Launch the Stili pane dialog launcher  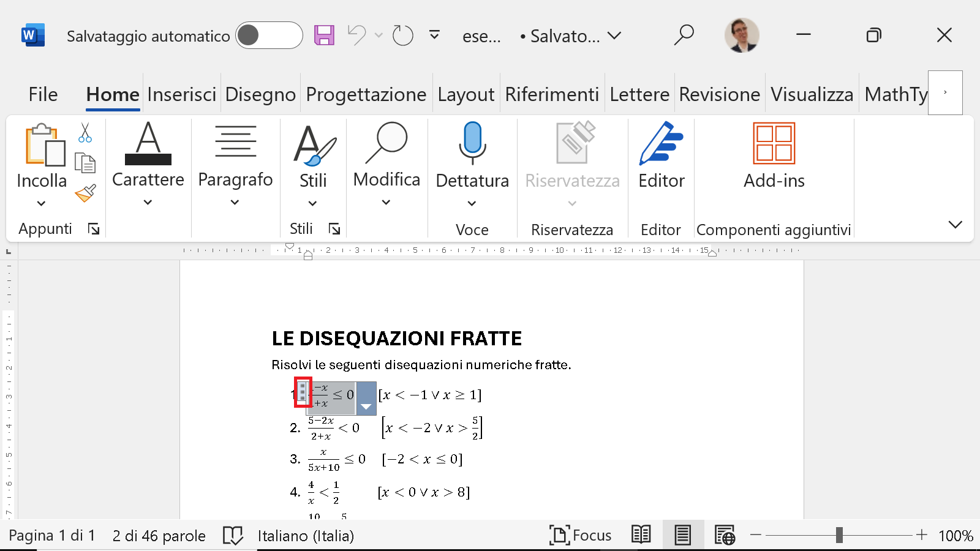pyautogui.click(x=334, y=229)
